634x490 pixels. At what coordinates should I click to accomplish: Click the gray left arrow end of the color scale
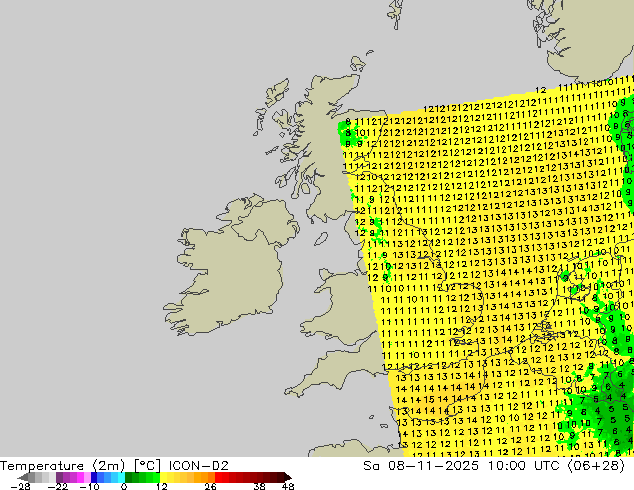[23, 477]
